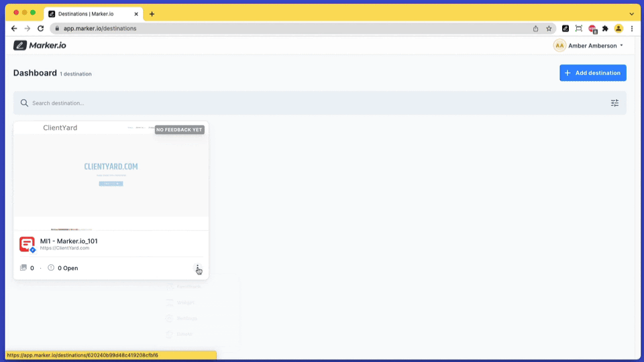Viewport: 644px width, 362px height.
Task: Choose Feedback in the fading menu
Action: click(x=184, y=286)
